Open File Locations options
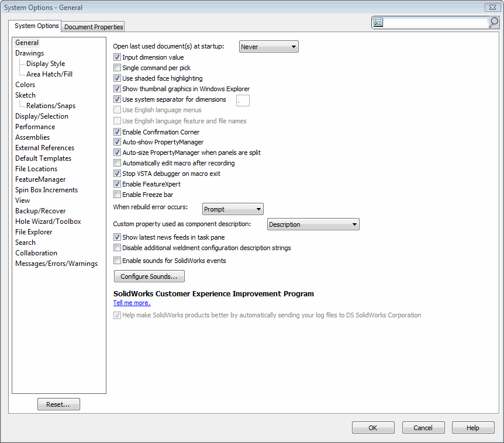Image resolution: width=504 pixels, height=443 pixels. (x=36, y=169)
